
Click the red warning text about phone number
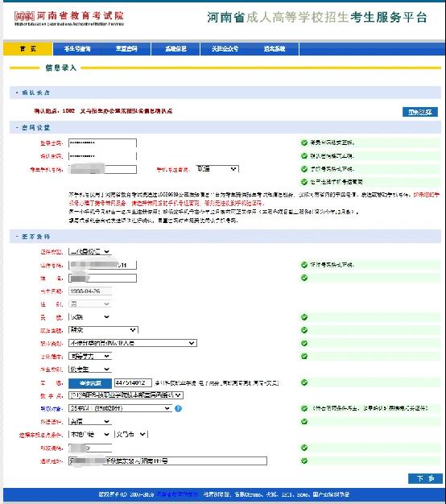[x=254, y=199]
